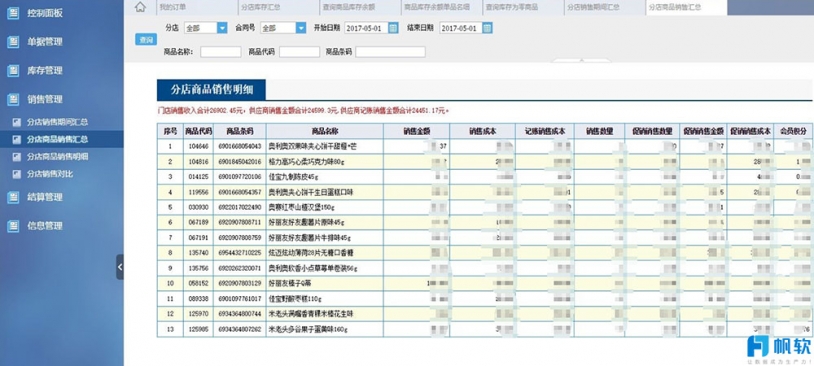Click product code 104646 cell
814x366 pixels.
[x=198, y=147]
